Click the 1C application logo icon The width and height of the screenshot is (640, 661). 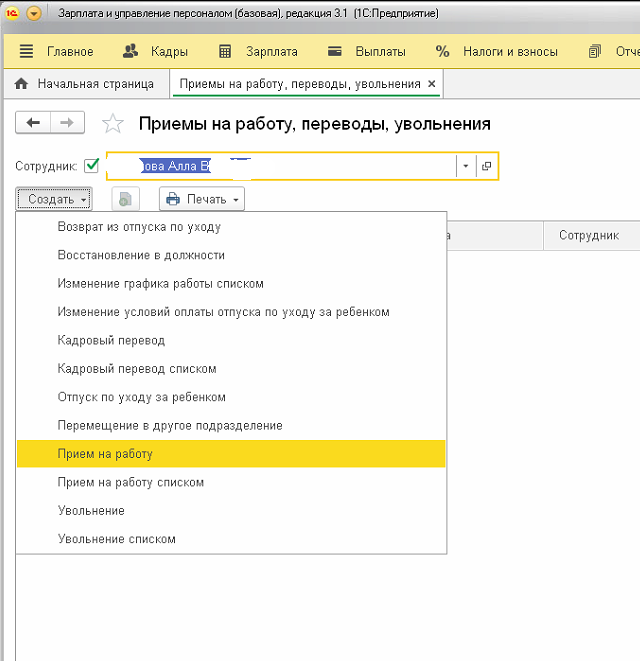click(12, 13)
